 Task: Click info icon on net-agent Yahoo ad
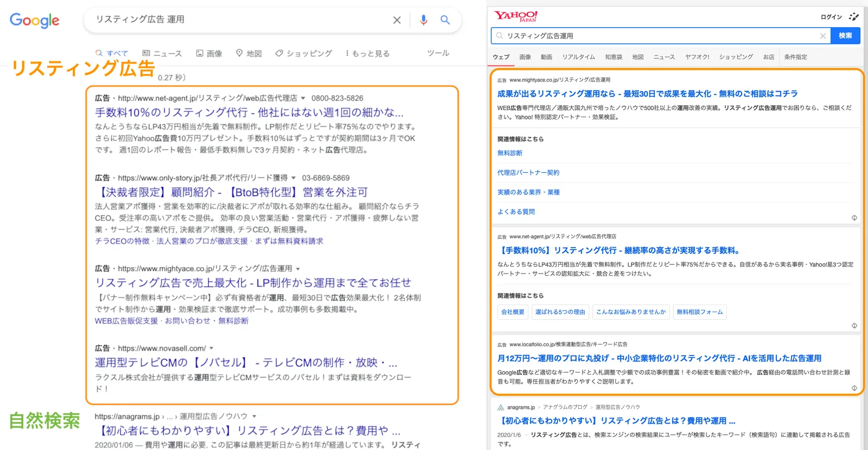[x=854, y=326]
